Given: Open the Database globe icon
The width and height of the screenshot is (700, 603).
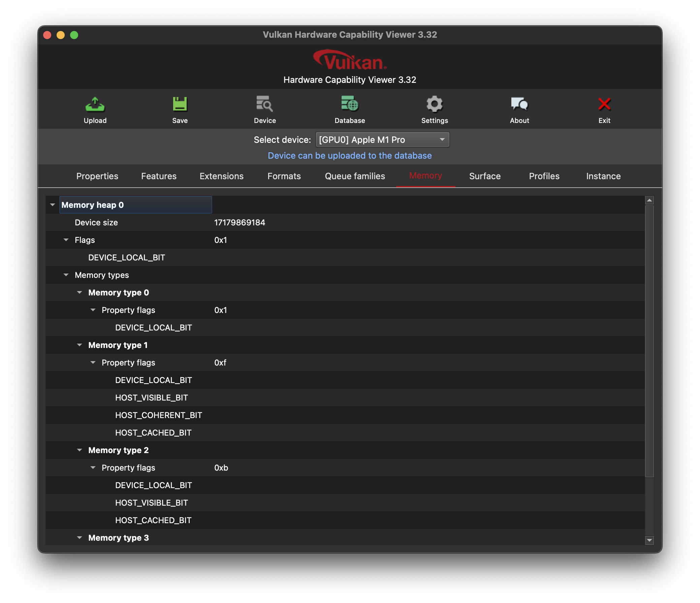Looking at the screenshot, I should 350,104.
